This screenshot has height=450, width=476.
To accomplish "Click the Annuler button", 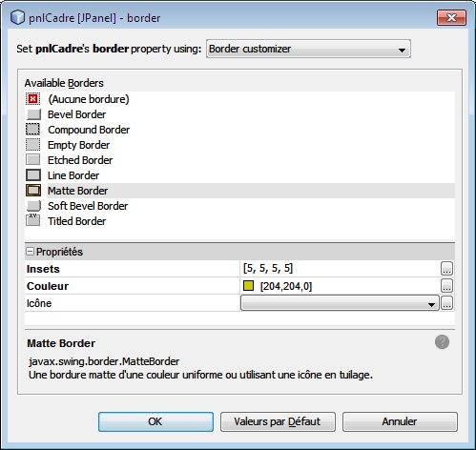I will [400, 421].
